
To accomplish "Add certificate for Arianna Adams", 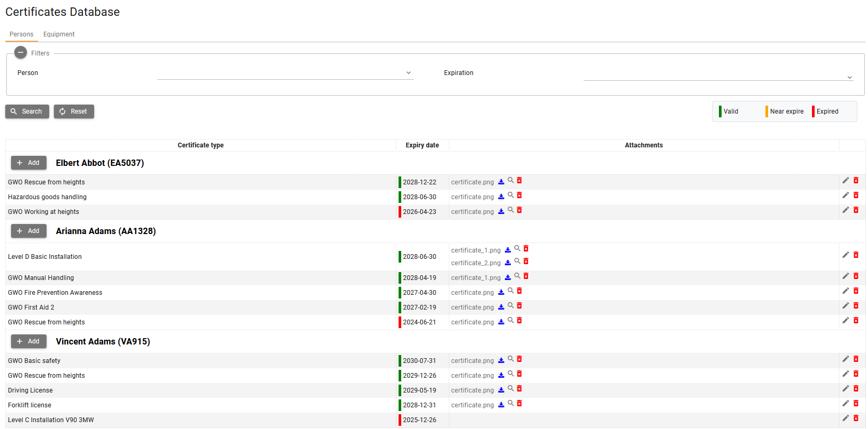I will pos(29,231).
